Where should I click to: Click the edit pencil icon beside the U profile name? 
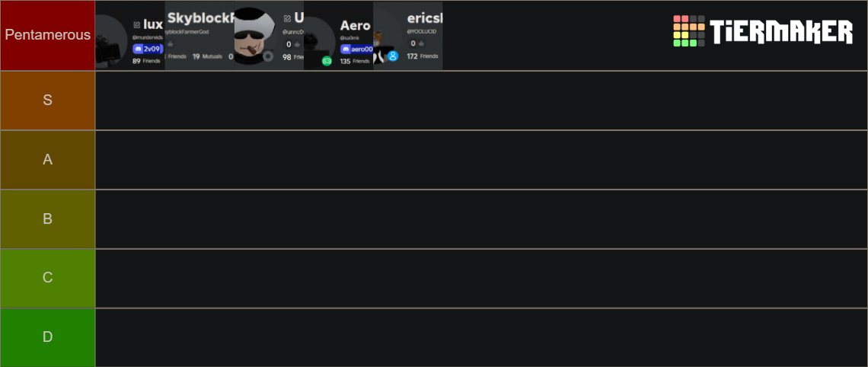(287, 18)
